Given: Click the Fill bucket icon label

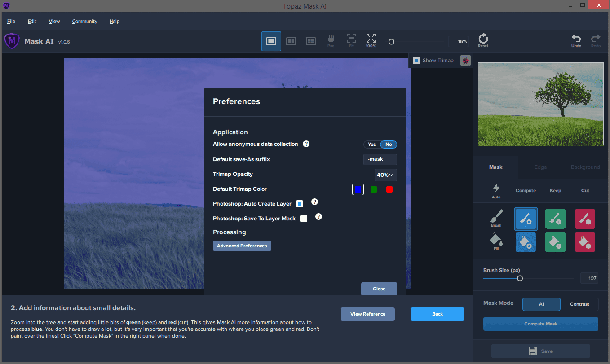Looking at the screenshot, I should [x=496, y=242].
